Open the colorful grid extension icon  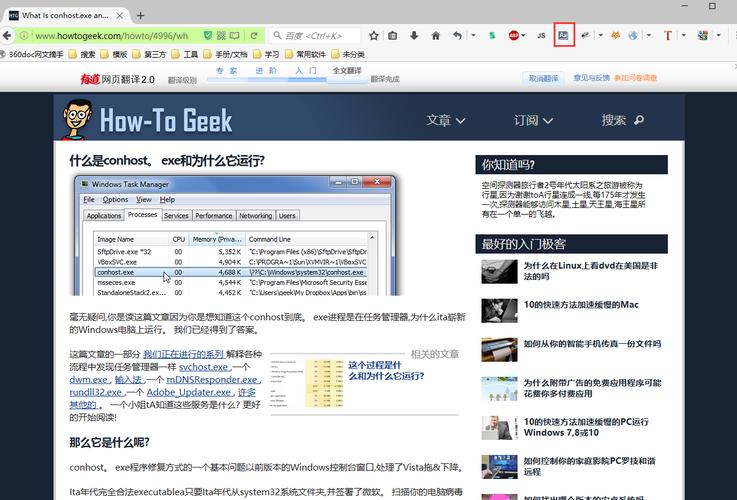pos(703,35)
